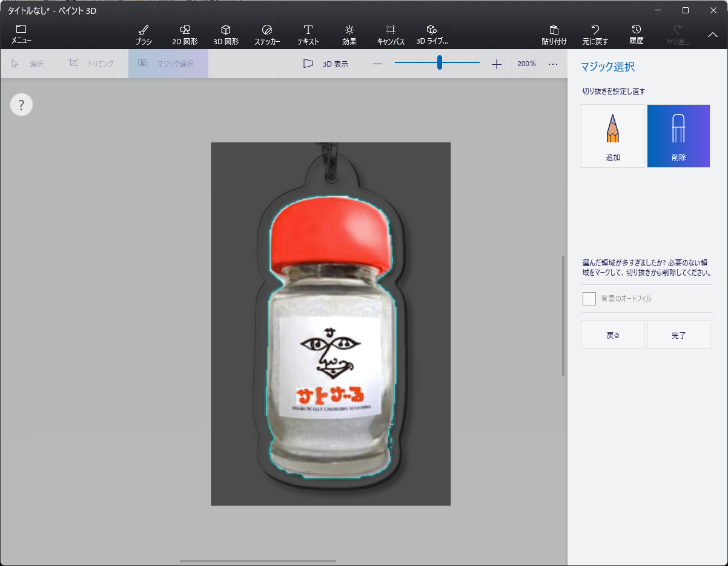Enable the 背景のオートフィル checkbox
The height and width of the screenshot is (566, 728).
pyautogui.click(x=589, y=299)
